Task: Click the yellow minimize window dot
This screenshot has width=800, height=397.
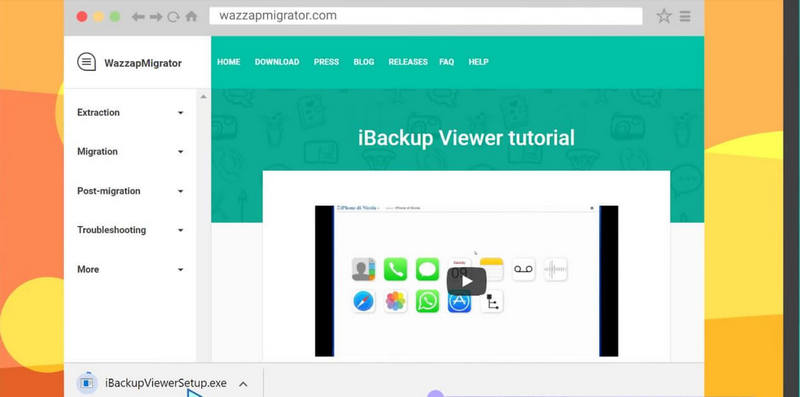Action: (98, 17)
